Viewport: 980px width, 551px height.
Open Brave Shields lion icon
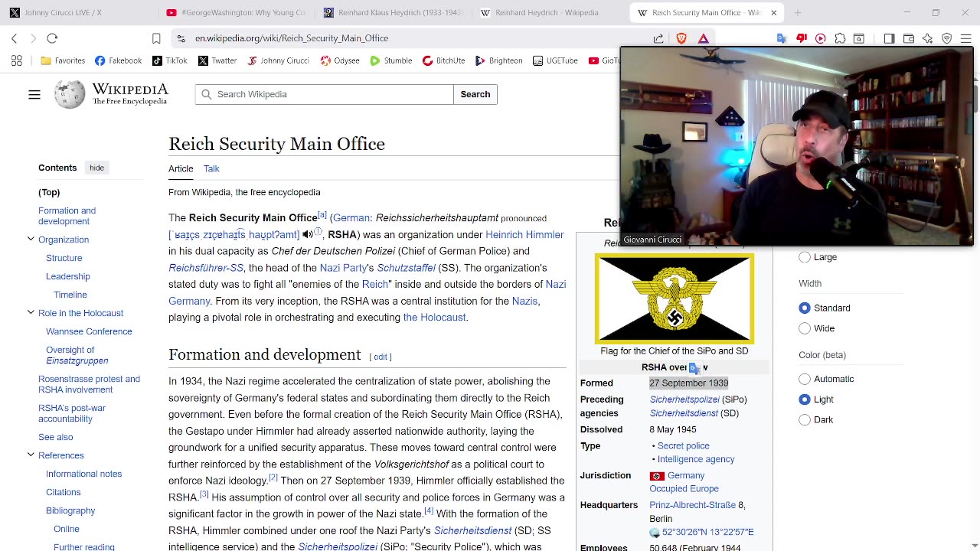click(681, 38)
